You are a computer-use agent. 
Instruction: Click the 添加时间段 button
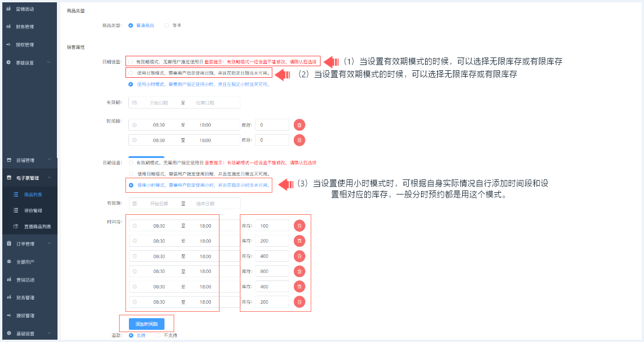pos(146,323)
